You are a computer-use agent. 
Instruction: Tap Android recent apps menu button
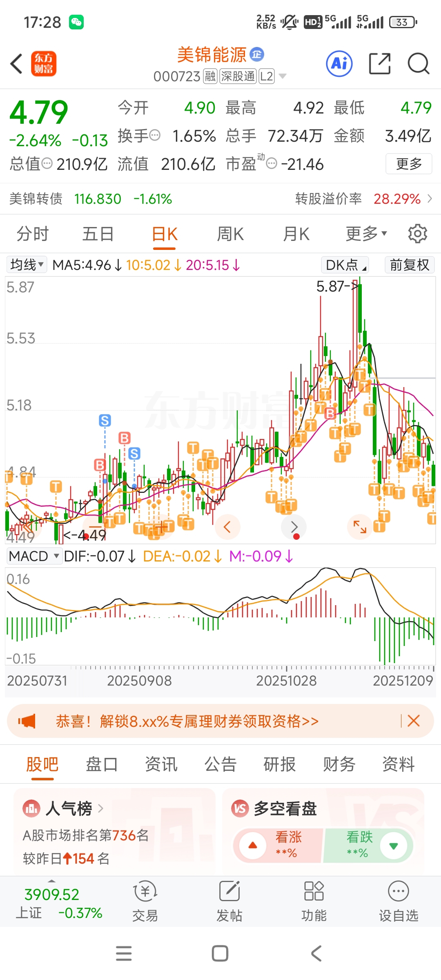click(124, 953)
